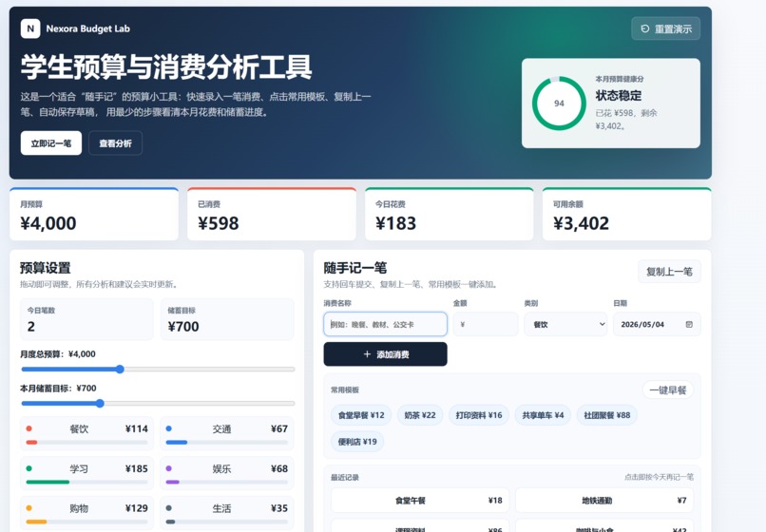Click 查看分析 button
Image resolution: width=766 pixels, height=532 pixels.
(115, 143)
